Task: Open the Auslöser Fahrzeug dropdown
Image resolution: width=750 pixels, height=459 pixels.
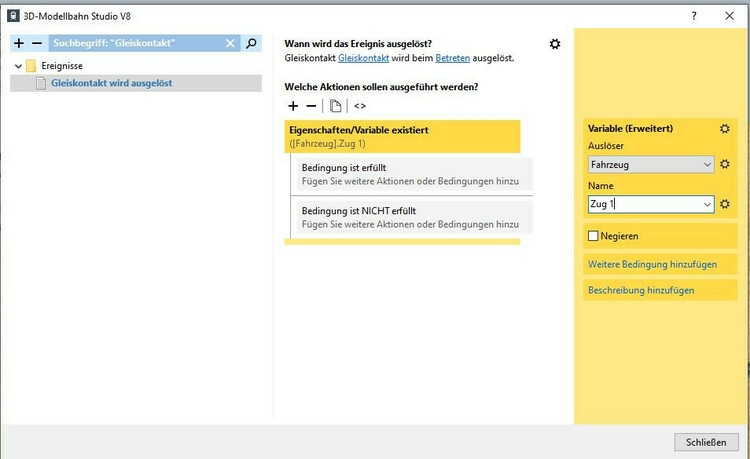Action: [x=651, y=164]
